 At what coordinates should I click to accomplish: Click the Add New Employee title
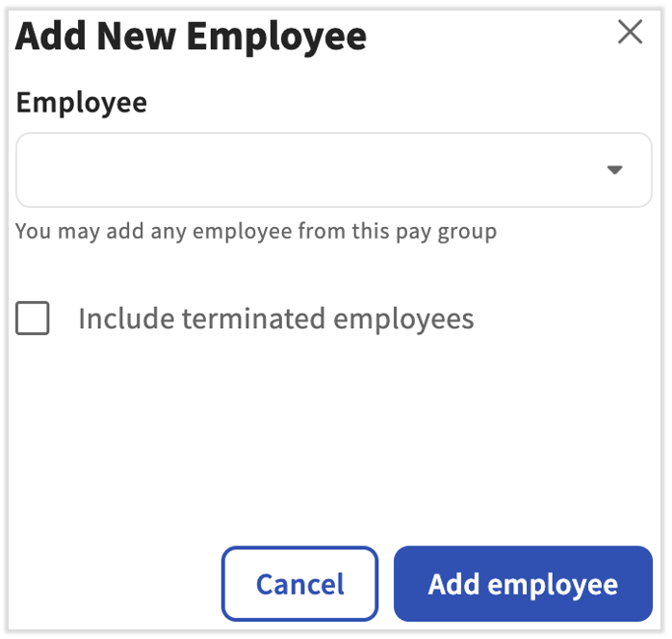191,37
